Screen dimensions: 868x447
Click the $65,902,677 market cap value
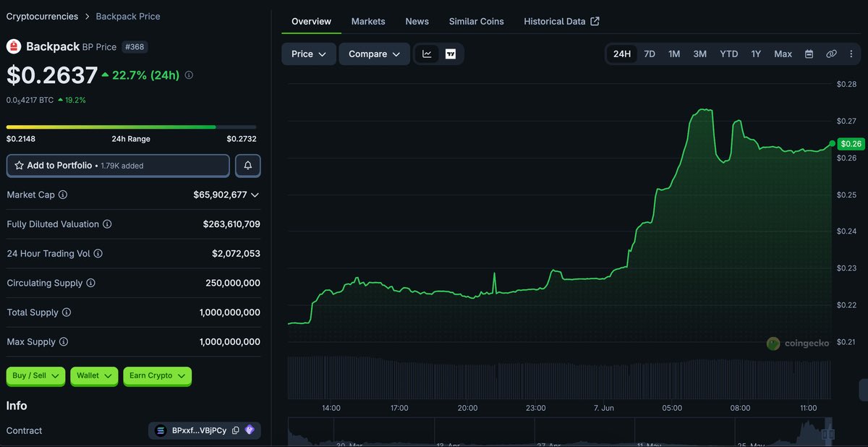[x=220, y=195]
